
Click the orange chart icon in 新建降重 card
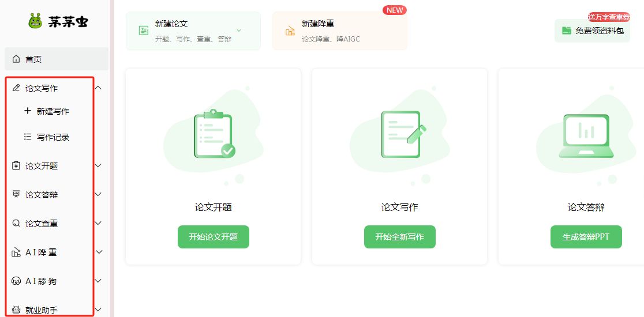click(290, 31)
